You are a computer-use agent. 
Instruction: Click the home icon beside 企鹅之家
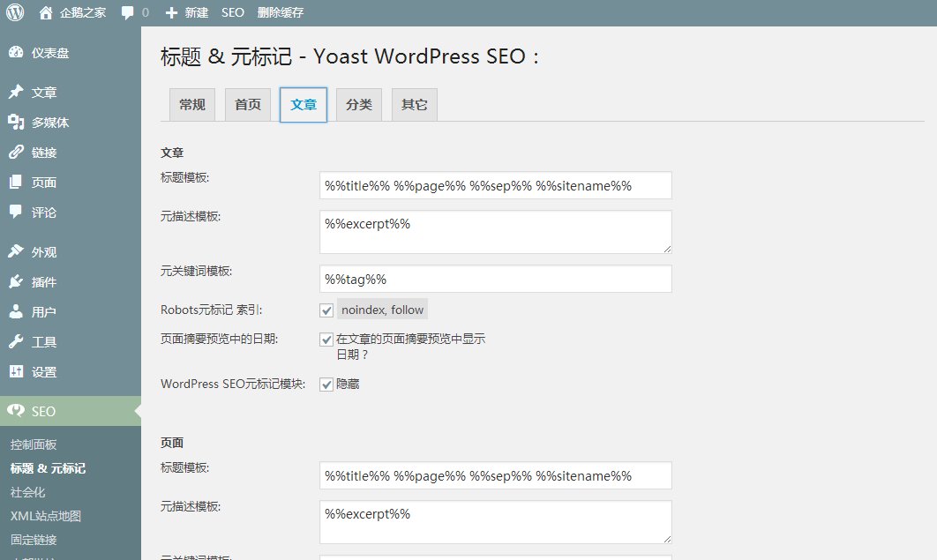45,12
